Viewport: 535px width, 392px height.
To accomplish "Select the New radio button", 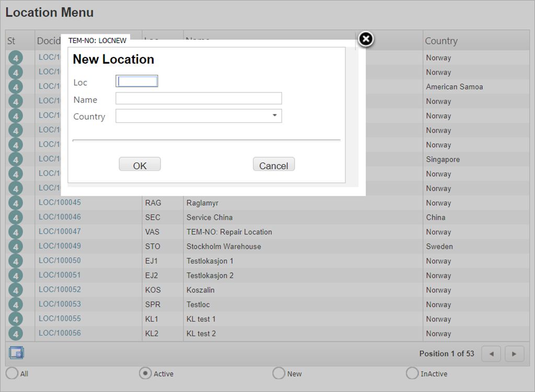I will pyautogui.click(x=279, y=373).
